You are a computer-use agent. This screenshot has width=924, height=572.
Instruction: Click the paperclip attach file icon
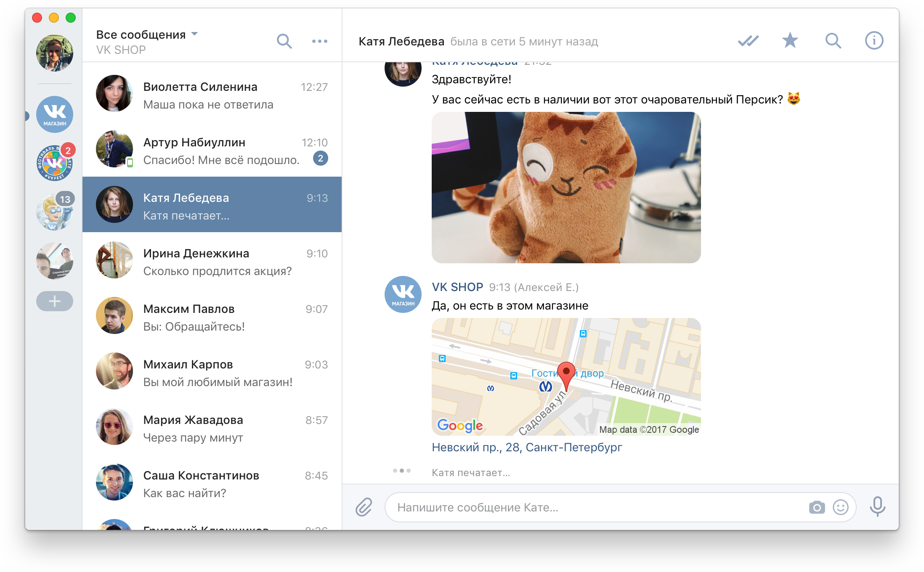364,507
